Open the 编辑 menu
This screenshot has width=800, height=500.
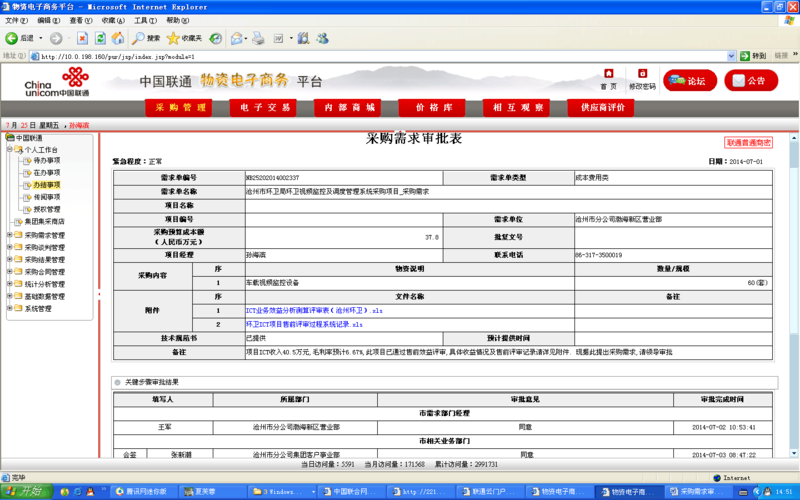(x=48, y=20)
